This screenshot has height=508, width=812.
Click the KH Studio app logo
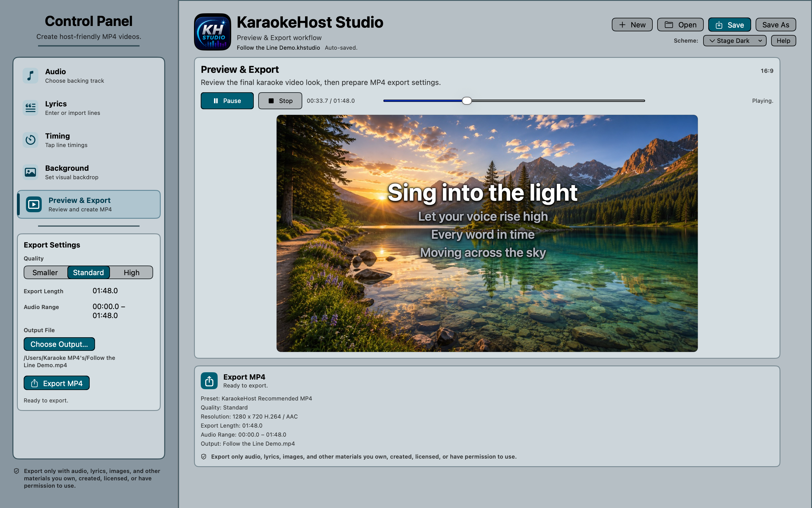pos(212,32)
